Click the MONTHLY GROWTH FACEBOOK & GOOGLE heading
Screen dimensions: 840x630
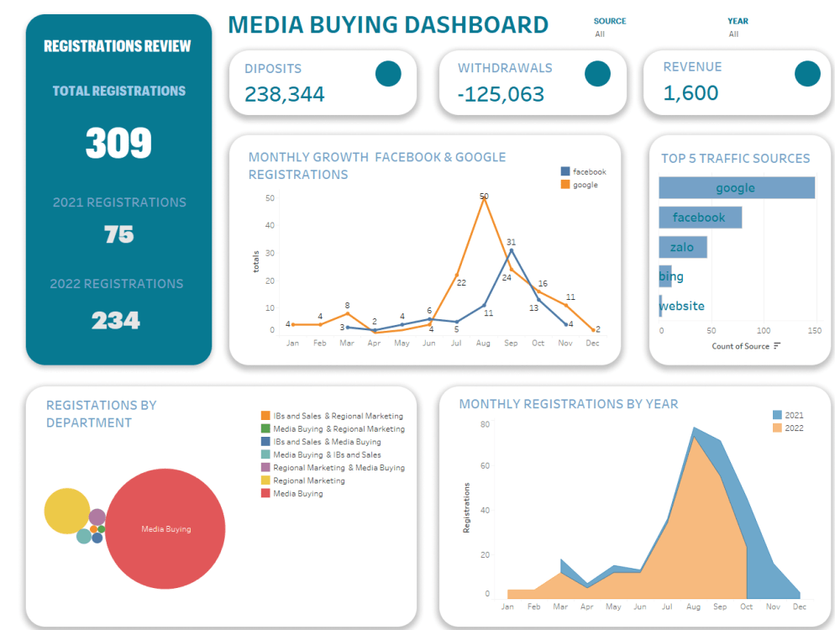[x=377, y=165]
